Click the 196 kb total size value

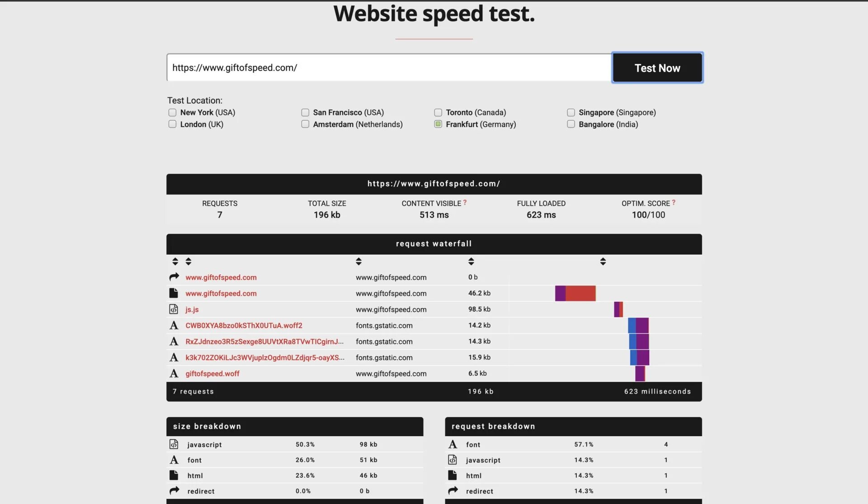pyautogui.click(x=327, y=215)
